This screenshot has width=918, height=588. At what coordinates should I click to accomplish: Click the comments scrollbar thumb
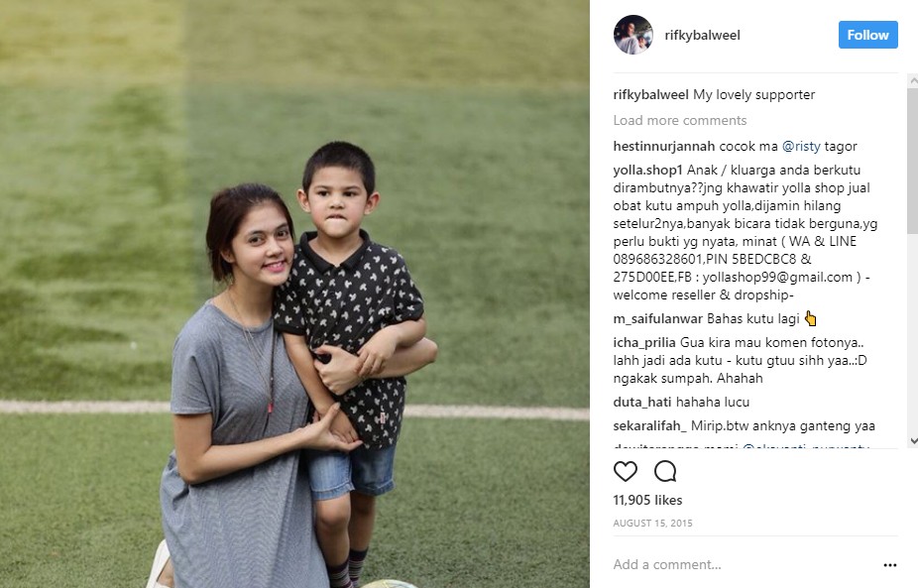[913, 162]
